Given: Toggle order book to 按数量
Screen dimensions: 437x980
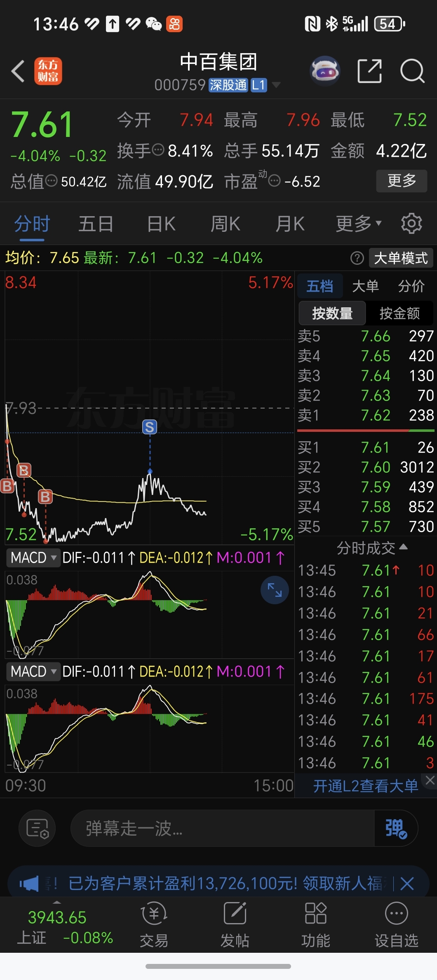Looking at the screenshot, I should tap(332, 313).
